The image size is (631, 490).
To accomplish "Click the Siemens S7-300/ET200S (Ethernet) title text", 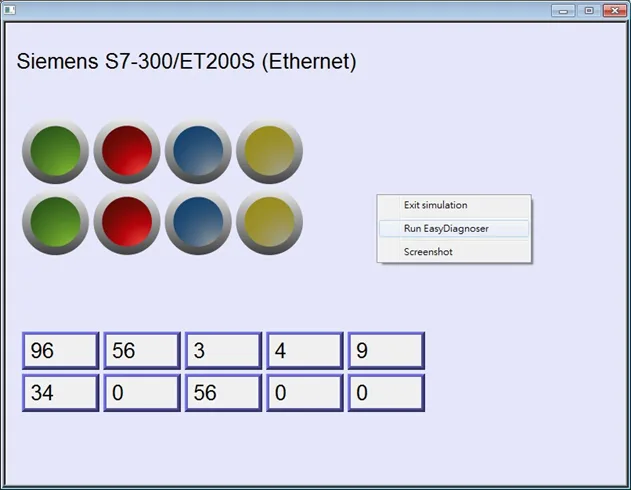I will click(186, 62).
